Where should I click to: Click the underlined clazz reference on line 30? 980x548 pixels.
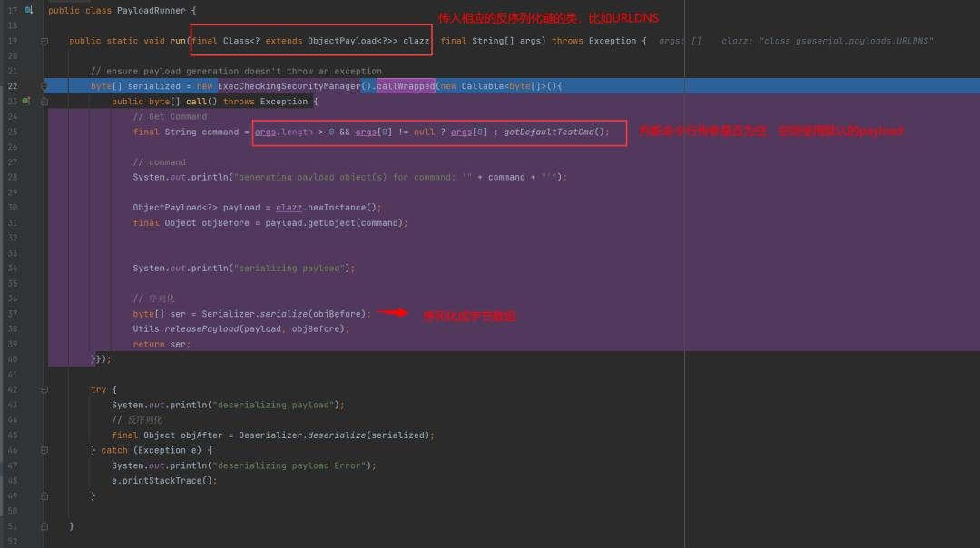point(289,207)
